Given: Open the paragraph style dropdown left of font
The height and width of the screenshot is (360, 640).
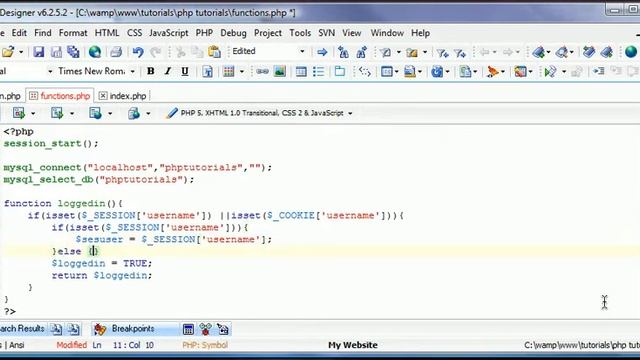Looking at the screenshot, I should coord(50,72).
